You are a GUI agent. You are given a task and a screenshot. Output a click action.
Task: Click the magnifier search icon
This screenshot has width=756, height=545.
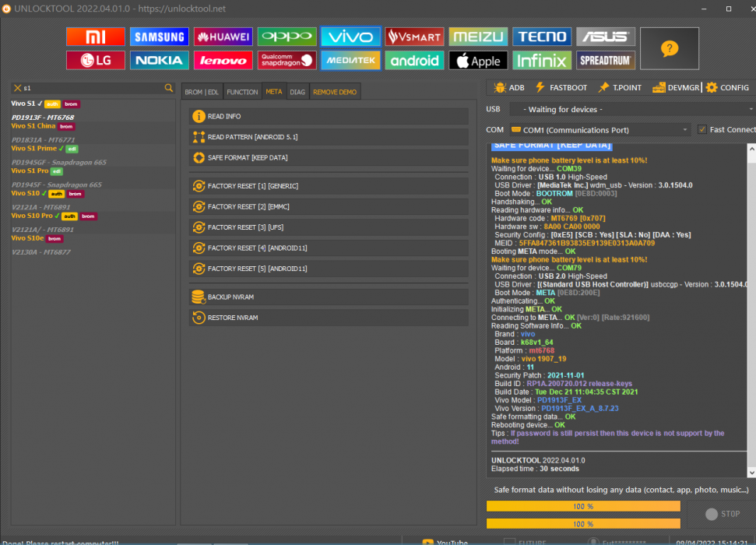(168, 88)
